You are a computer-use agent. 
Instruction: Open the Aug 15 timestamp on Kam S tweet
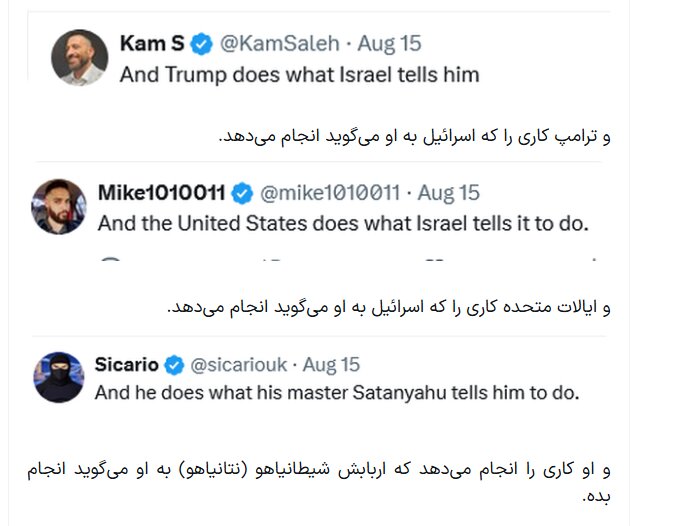pos(389,43)
